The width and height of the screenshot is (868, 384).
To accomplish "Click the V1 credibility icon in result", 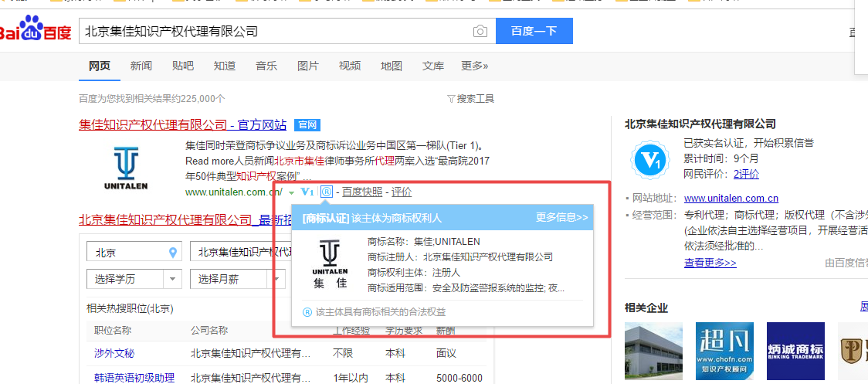I will [307, 192].
